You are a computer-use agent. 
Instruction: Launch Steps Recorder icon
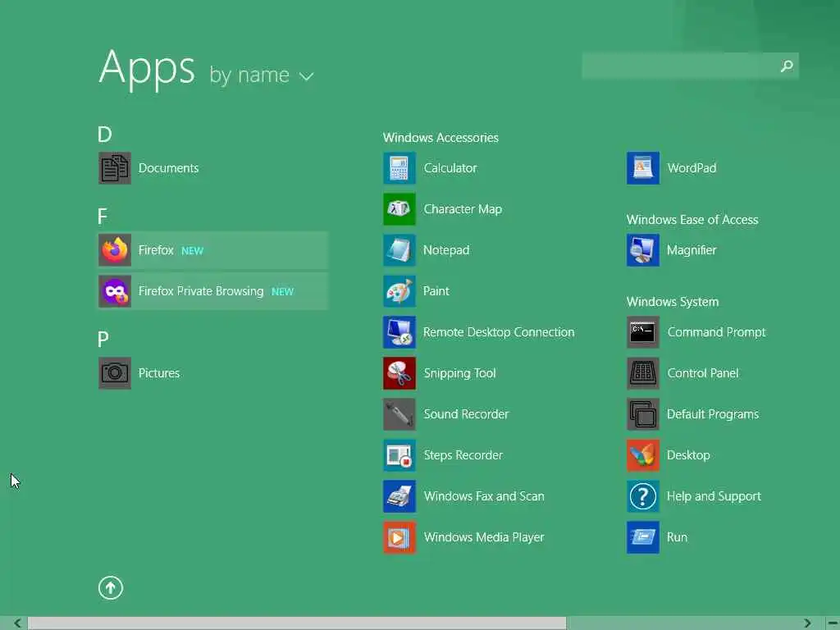tap(399, 455)
